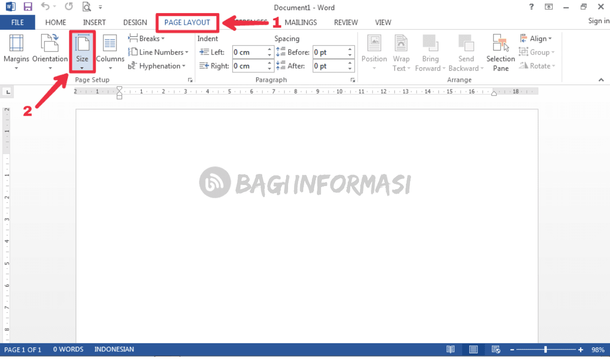The width and height of the screenshot is (610, 364).
Task: Click the Wrap Text icon
Action: (401, 42)
